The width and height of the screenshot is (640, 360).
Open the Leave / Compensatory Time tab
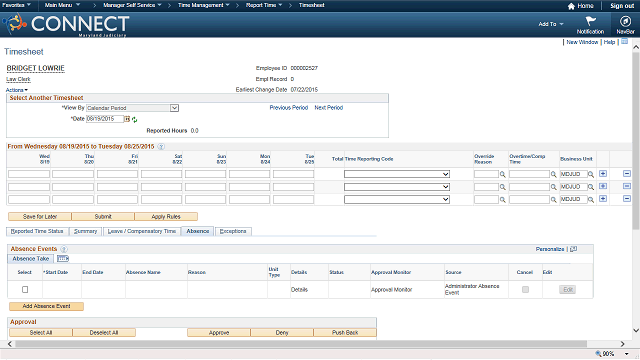[142, 231]
